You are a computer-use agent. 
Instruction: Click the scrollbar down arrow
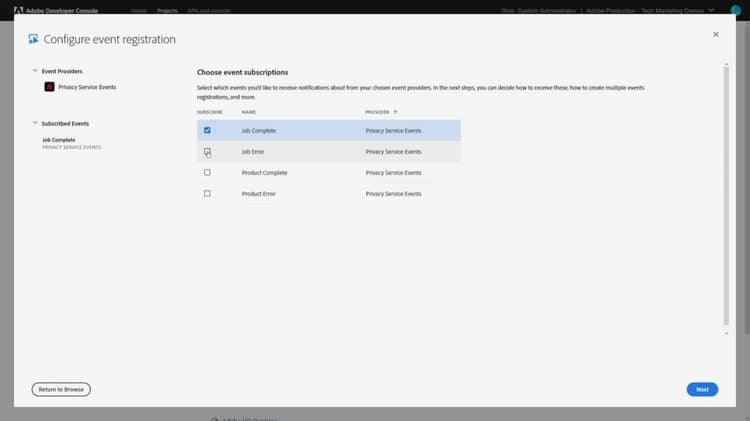tap(726, 333)
